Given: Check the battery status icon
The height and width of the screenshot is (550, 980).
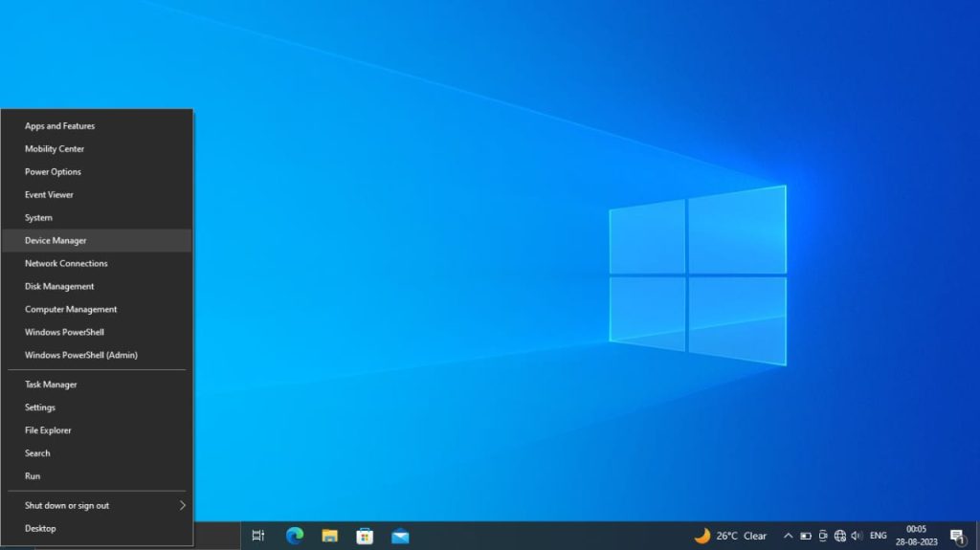Looking at the screenshot, I should coord(806,536).
